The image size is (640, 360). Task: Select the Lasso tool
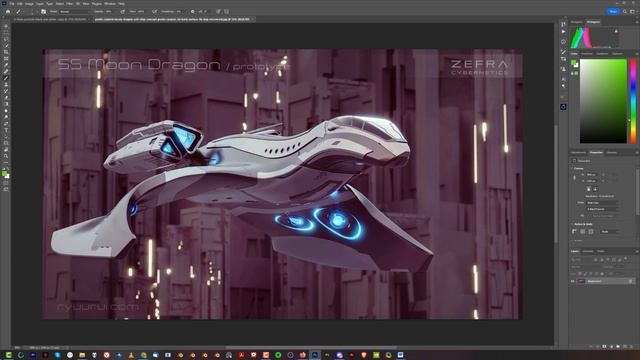point(6,40)
